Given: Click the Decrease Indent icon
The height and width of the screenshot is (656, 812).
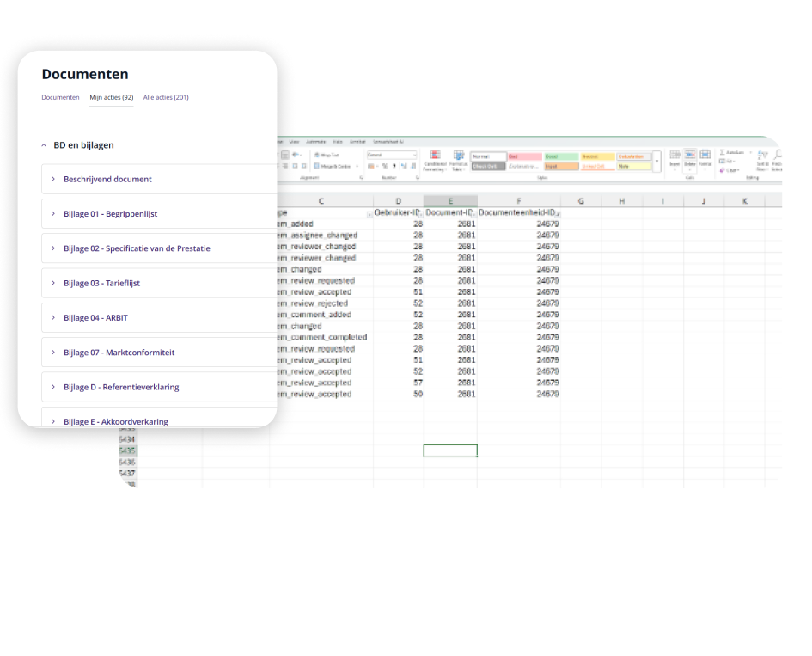Looking at the screenshot, I should [x=295, y=166].
